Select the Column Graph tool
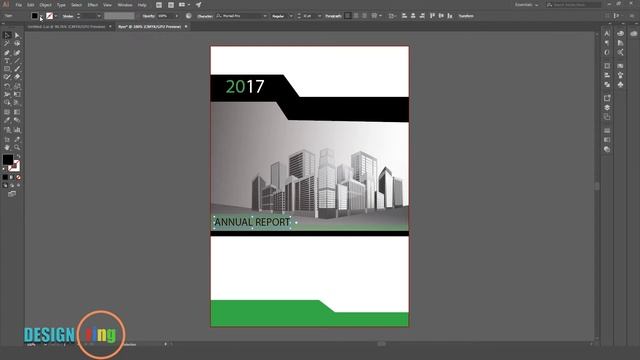 click(x=17, y=130)
